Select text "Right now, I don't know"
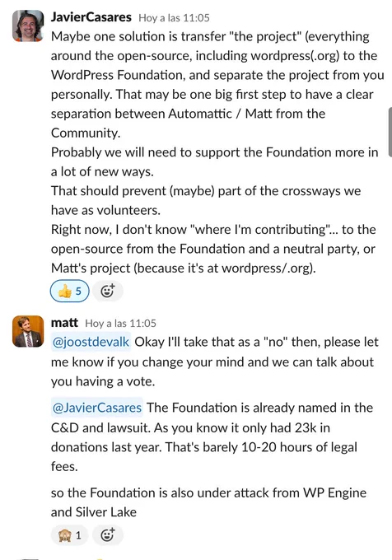 point(119,229)
